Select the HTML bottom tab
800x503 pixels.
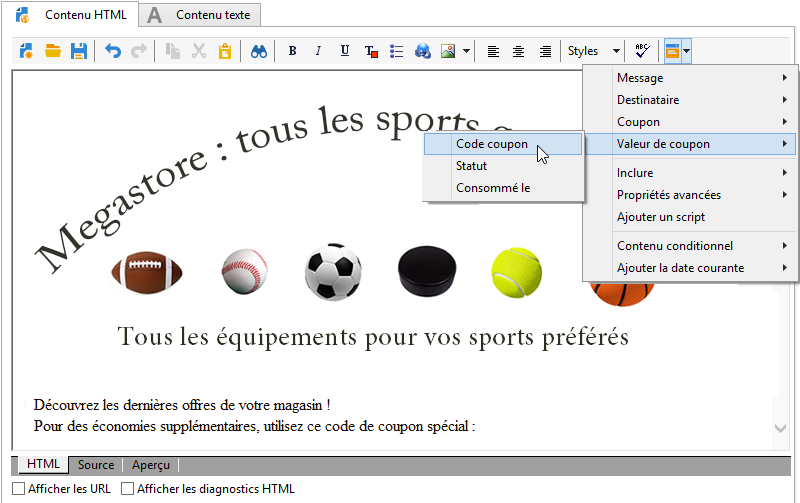click(43, 464)
